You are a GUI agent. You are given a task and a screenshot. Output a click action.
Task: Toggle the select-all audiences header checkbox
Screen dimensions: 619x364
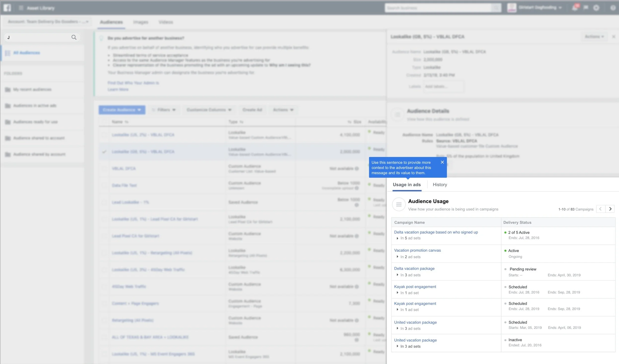[x=104, y=122]
